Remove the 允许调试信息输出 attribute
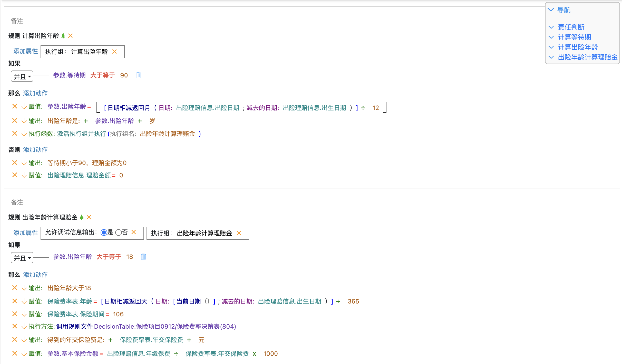Screen dimensions: 622x364 tap(134, 232)
